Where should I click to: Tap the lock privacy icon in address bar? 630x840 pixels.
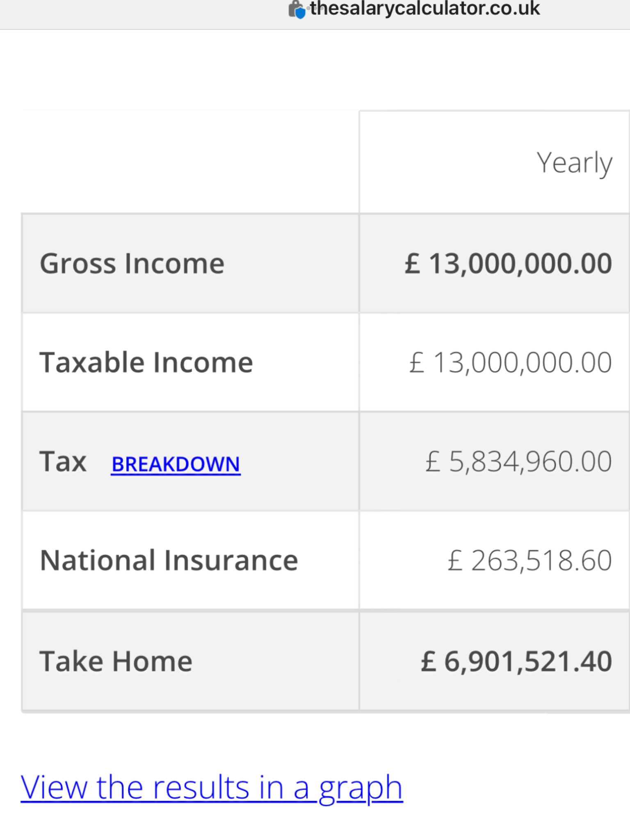point(297,9)
